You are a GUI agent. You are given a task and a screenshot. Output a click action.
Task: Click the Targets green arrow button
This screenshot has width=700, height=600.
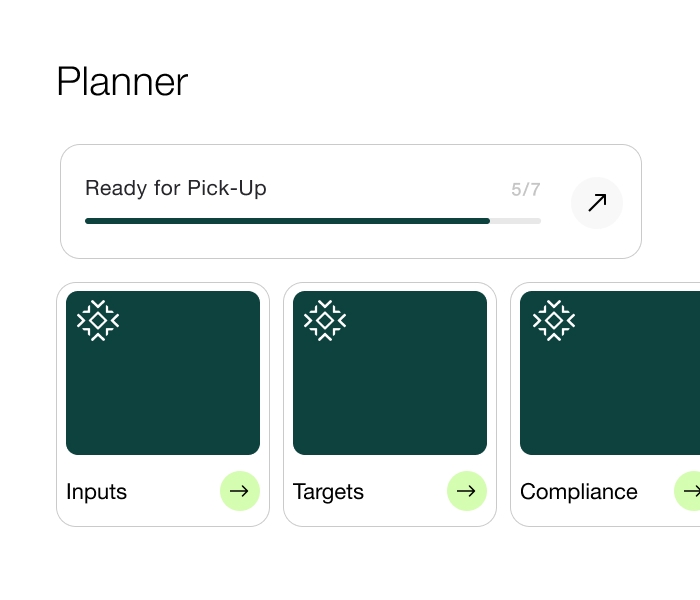466,491
